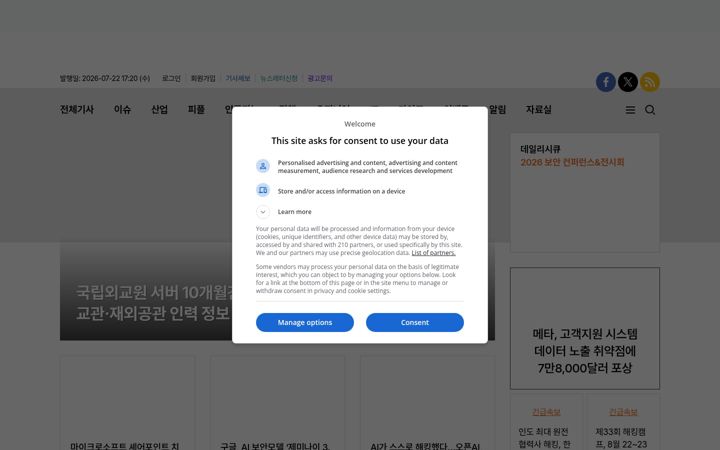Screen dimensions: 720x450
Task: Click the 로그인 link
Action: (171, 79)
